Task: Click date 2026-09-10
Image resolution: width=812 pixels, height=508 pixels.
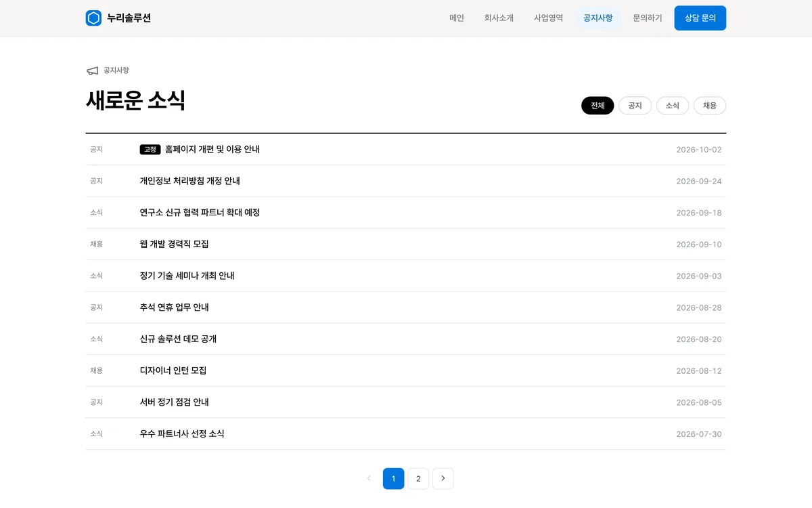Action: 699,244
